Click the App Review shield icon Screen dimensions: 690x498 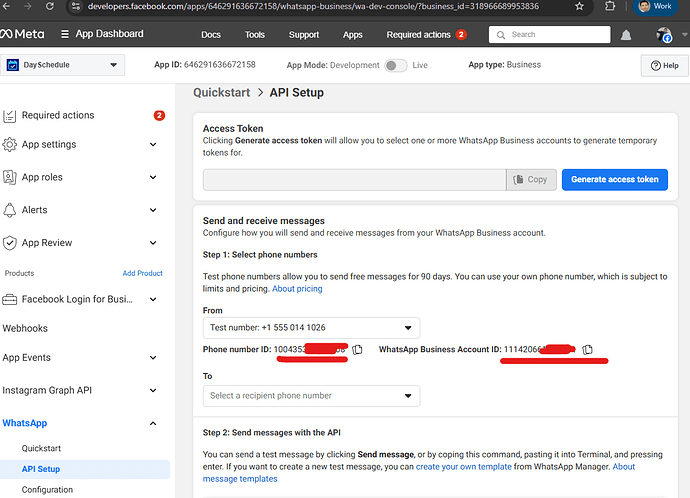10,243
